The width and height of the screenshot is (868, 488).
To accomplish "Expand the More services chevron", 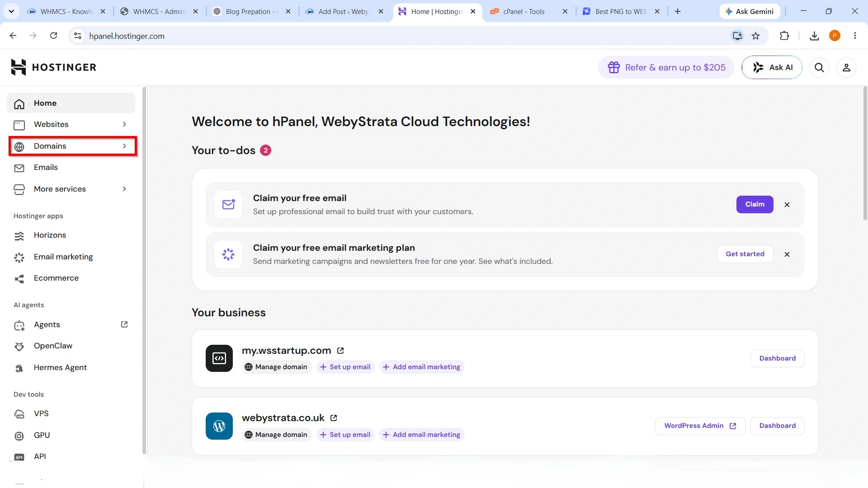I will [124, 189].
